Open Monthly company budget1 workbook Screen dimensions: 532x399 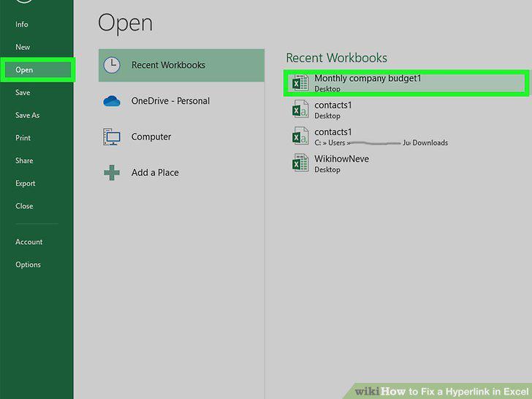point(406,83)
